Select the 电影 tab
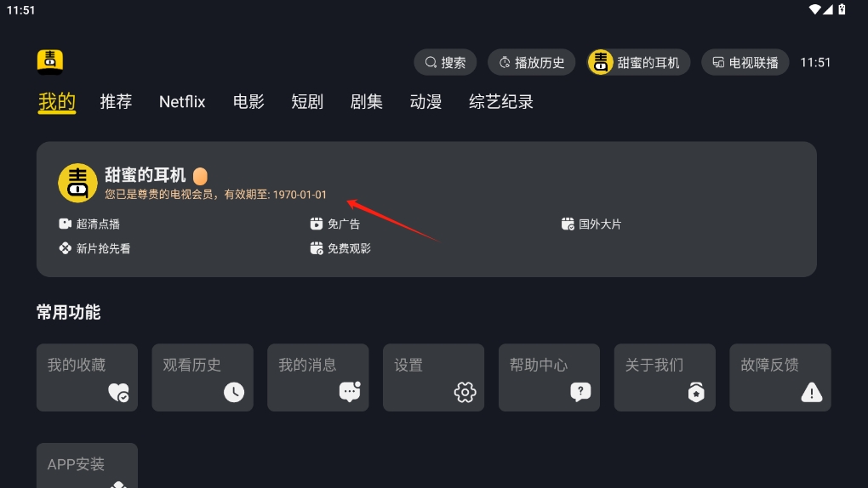This screenshot has height=488, width=868. tap(248, 102)
